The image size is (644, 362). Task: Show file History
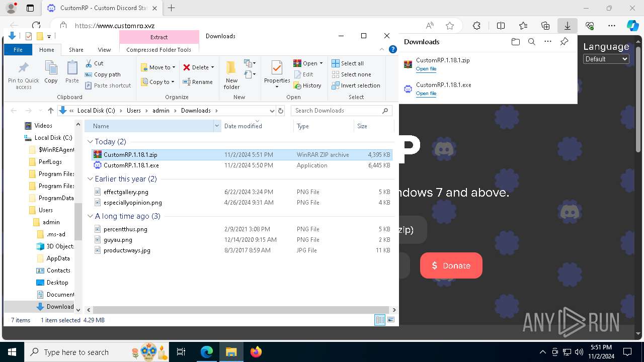(x=307, y=85)
